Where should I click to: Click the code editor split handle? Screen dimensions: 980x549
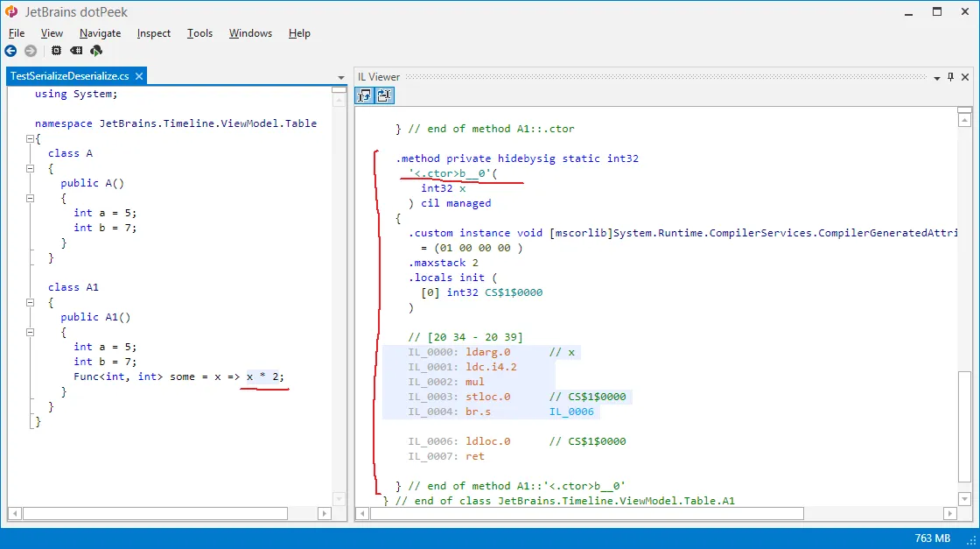tap(339, 90)
